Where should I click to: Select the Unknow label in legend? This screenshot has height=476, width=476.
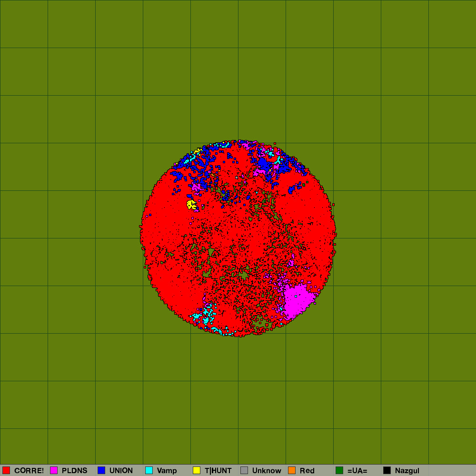[267, 471]
